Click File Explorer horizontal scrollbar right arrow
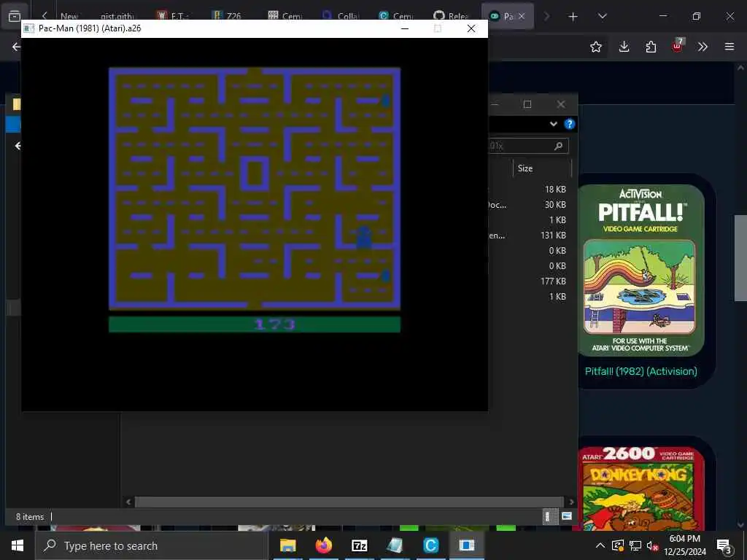Viewport: 747px width, 560px height. point(571,502)
